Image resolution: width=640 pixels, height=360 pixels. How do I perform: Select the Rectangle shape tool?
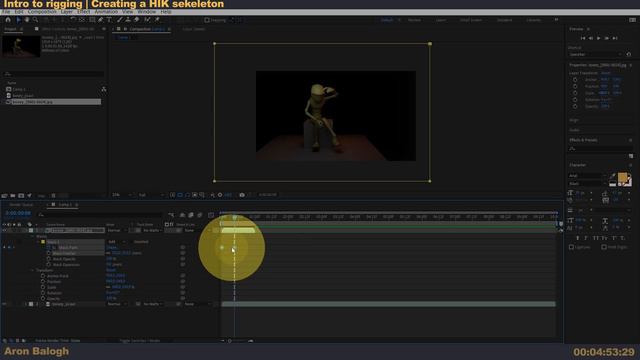coord(92,20)
